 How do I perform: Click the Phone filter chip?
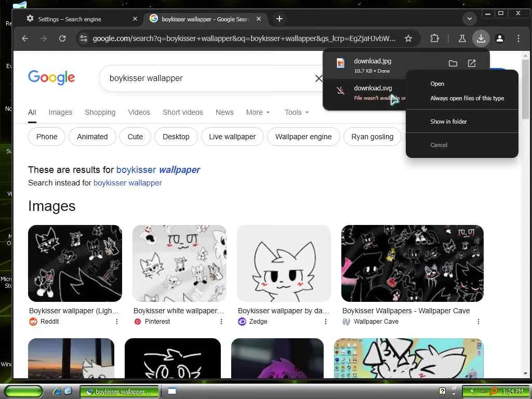(46, 137)
